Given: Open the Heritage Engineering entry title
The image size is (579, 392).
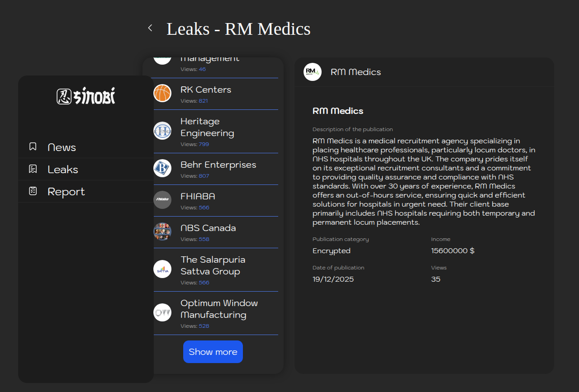Looking at the screenshot, I should (x=207, y=127).
